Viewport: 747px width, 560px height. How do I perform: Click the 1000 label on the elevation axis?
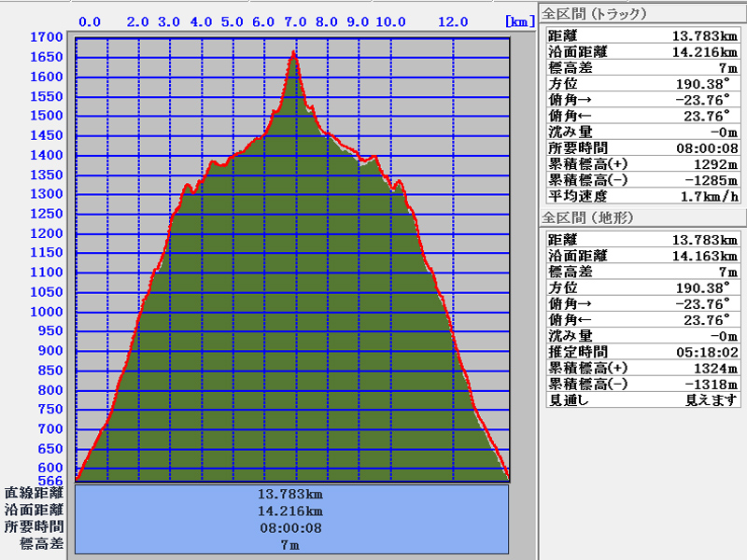click(x=46, y=313)
